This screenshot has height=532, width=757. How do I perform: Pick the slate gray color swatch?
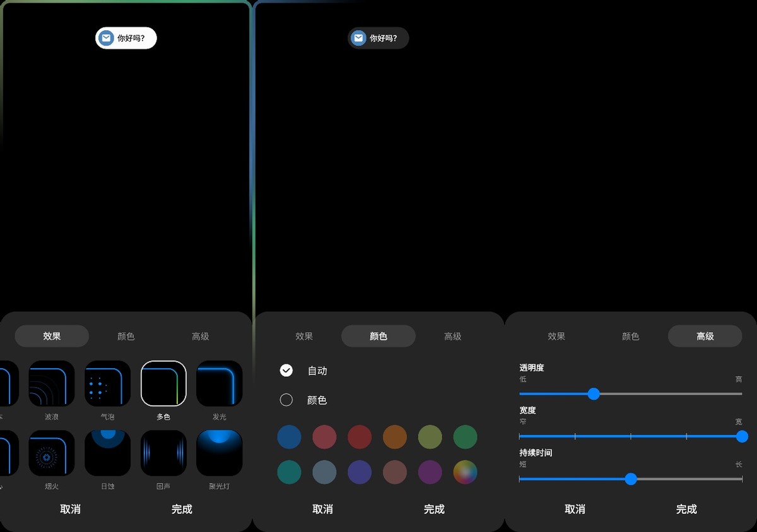click(x=324, y=472)
